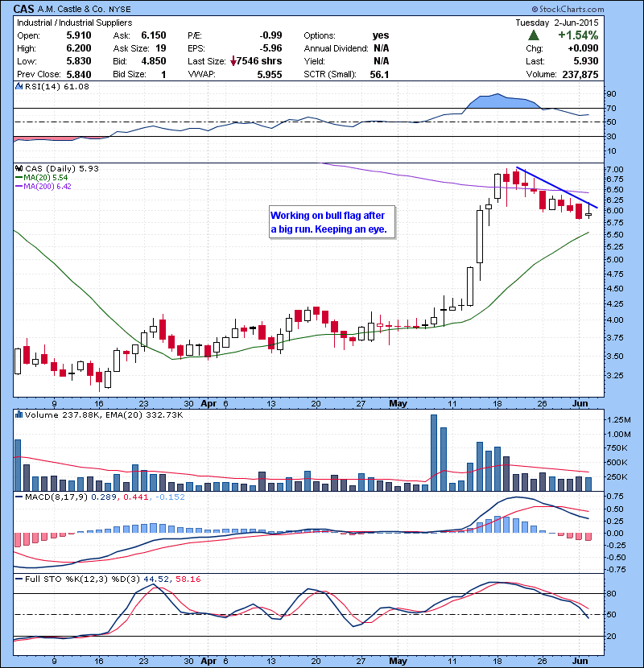Image resolution: width=644 pixels, height=668 pixels.
Task: Click the red MACD signal value 0.441
Action: pos(136,497)
